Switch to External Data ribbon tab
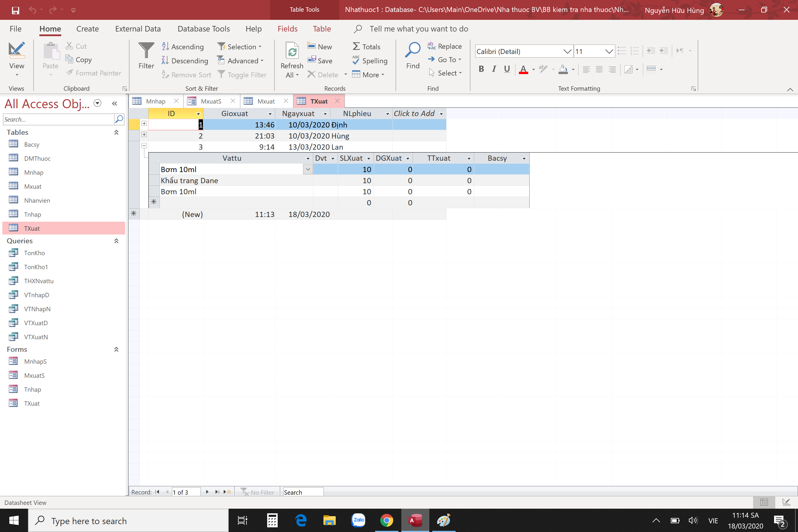Image resolution: width=798 pixels, height=532 pixels. 138,29
